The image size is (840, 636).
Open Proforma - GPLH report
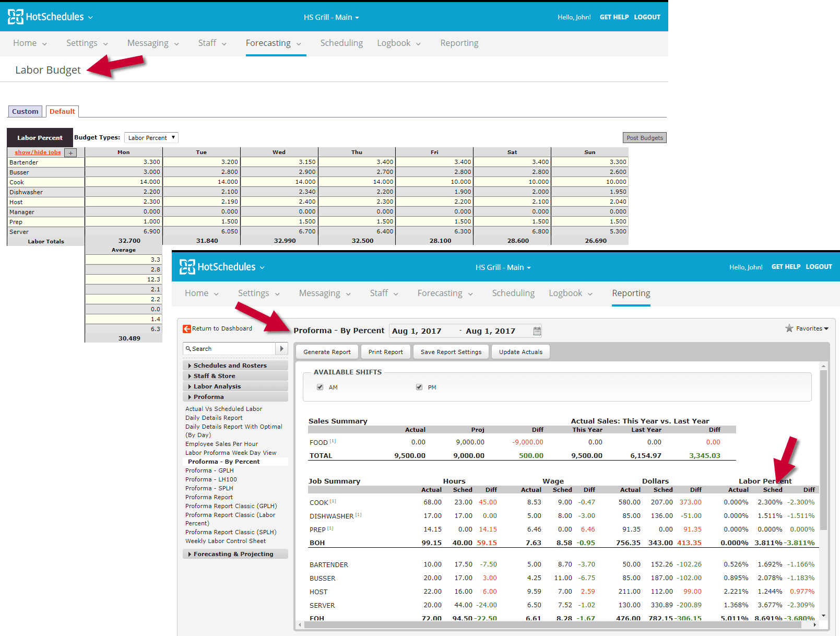209,470
